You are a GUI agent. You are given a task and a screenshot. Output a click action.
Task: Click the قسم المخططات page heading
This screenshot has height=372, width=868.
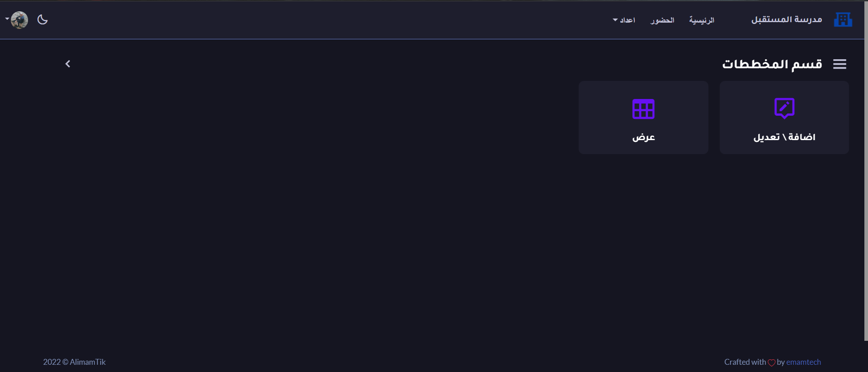coord(772,64)
